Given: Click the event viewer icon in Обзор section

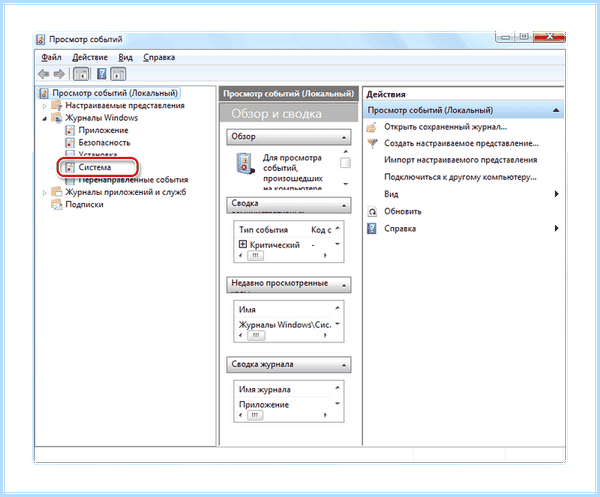Looking at the screenshot, I should pyautogui.click(x=245, y=163).
